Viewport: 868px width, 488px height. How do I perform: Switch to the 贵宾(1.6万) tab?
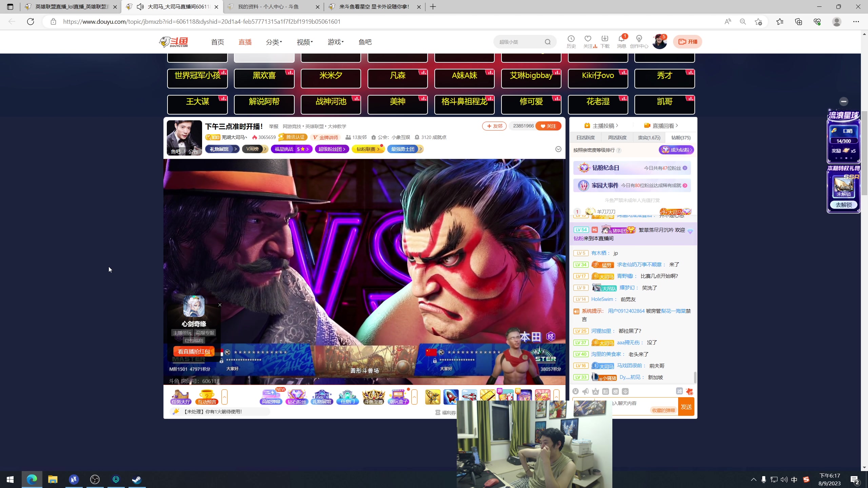(x=649, y=138)
